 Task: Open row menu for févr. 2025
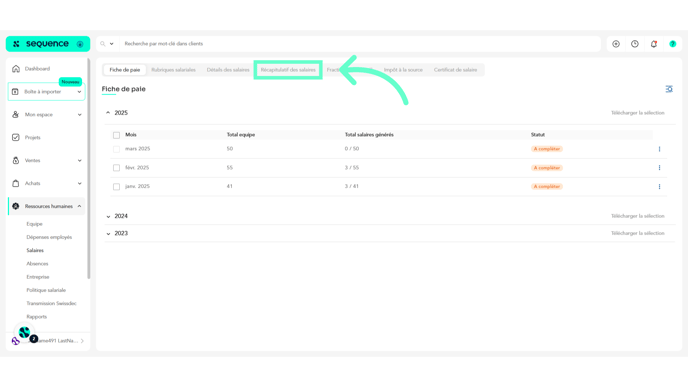tap(659, 168)
